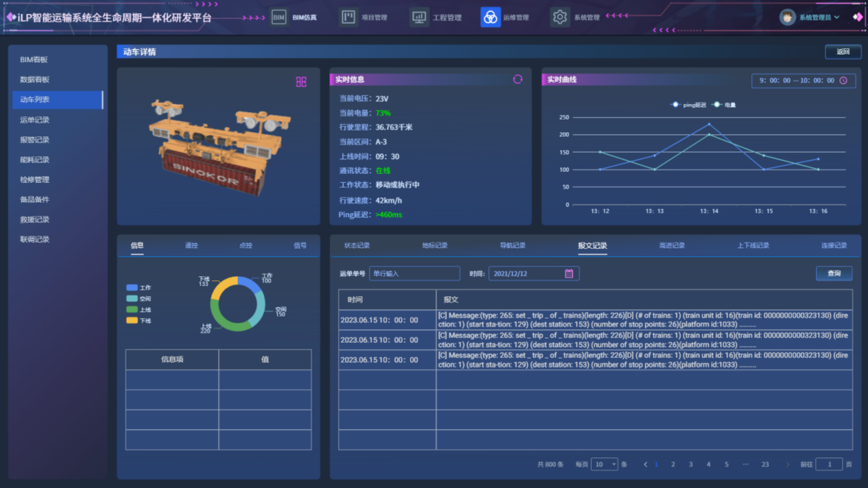
Task: Refresh the 实时信息 panel
Action: coord(518,79)
